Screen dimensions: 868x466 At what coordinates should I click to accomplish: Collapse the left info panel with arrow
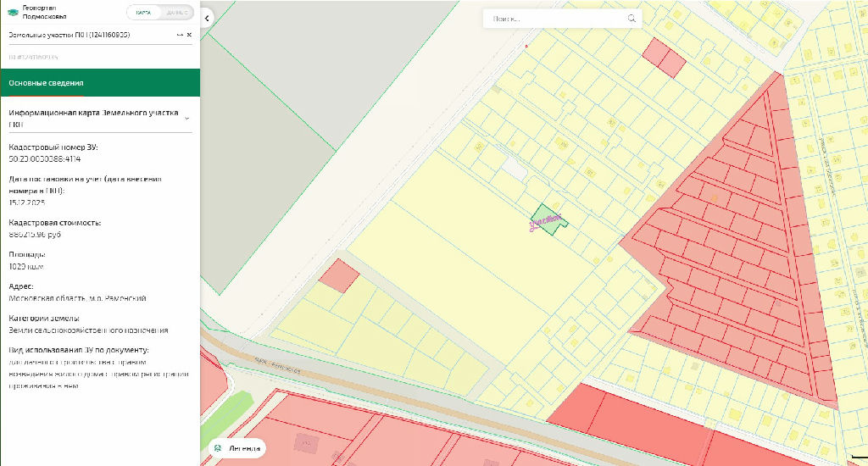pyautogui.click(x=208, y=18)
